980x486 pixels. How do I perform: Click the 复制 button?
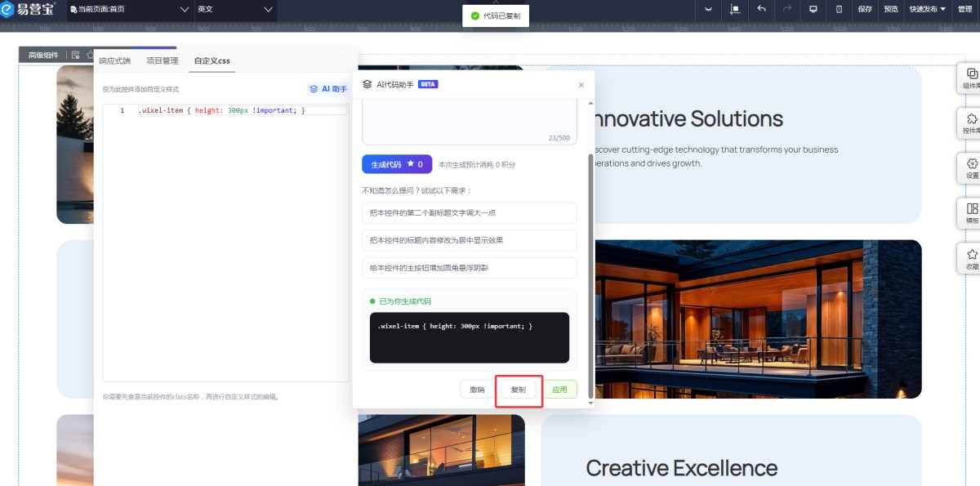pos(519,390)
